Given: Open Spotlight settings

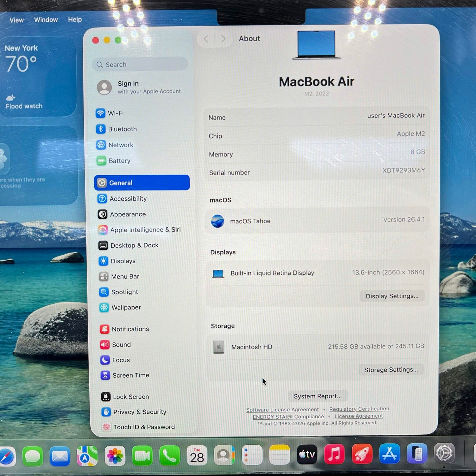Looking at the screenshot, I should point(119,292).
